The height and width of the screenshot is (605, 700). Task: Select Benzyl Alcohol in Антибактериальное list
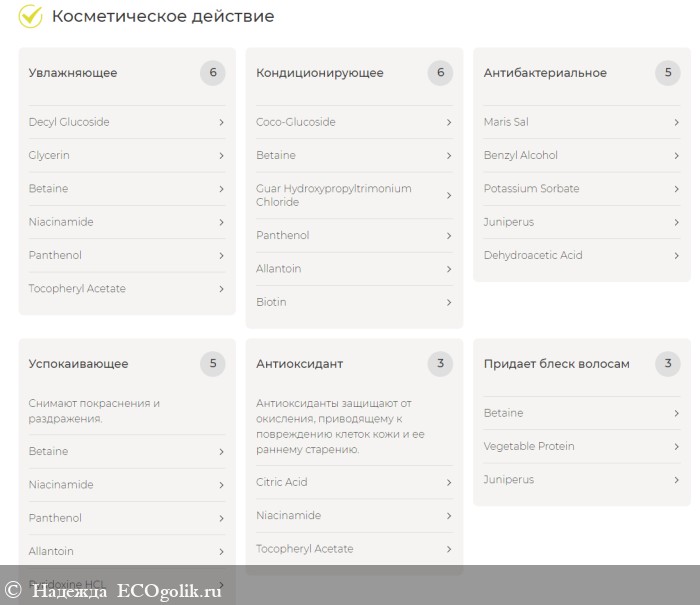tap(521, 156)
